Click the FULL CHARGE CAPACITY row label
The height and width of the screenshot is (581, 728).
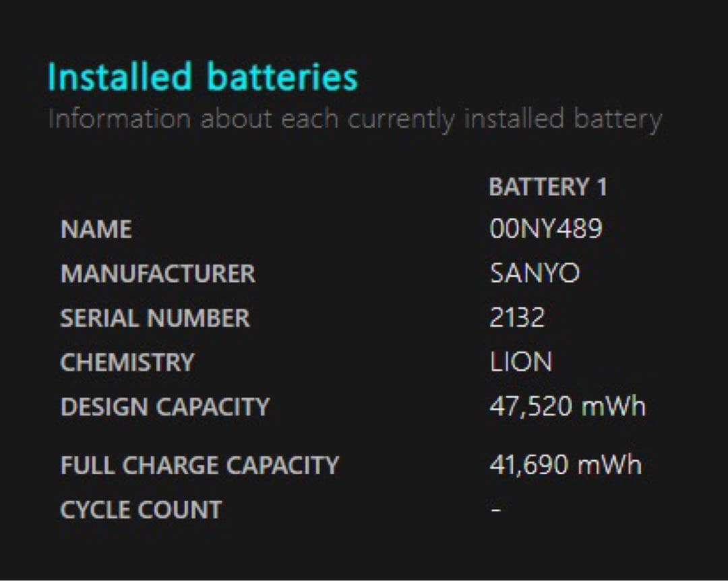200,465
